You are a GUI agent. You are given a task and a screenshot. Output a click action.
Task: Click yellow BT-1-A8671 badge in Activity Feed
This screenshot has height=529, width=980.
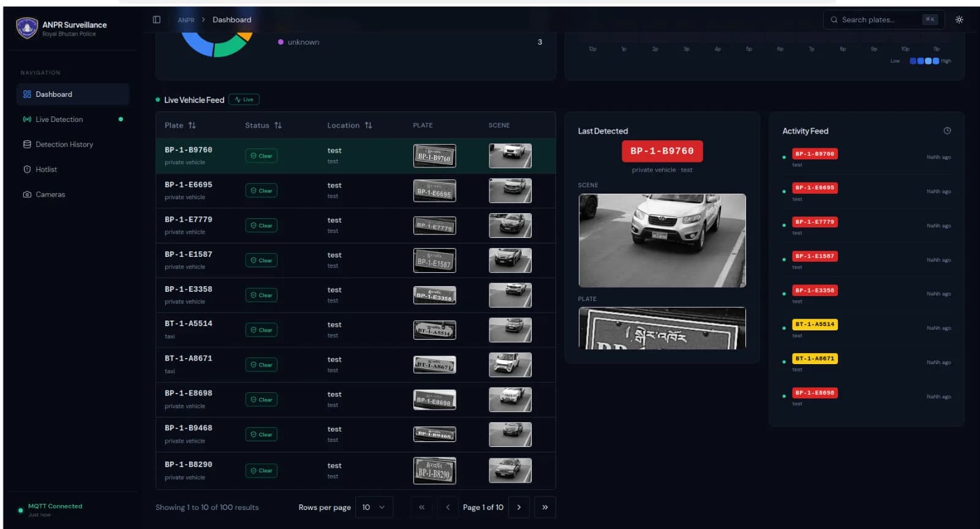click(815, 359)
